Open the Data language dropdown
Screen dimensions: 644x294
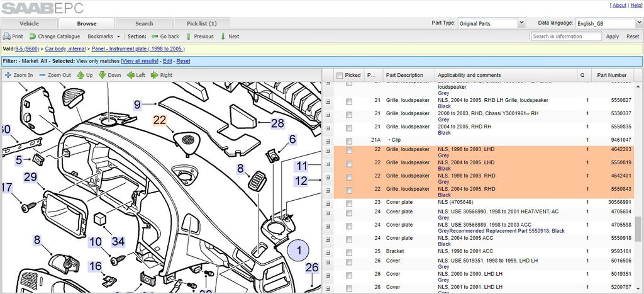click(x=640, y=23)
